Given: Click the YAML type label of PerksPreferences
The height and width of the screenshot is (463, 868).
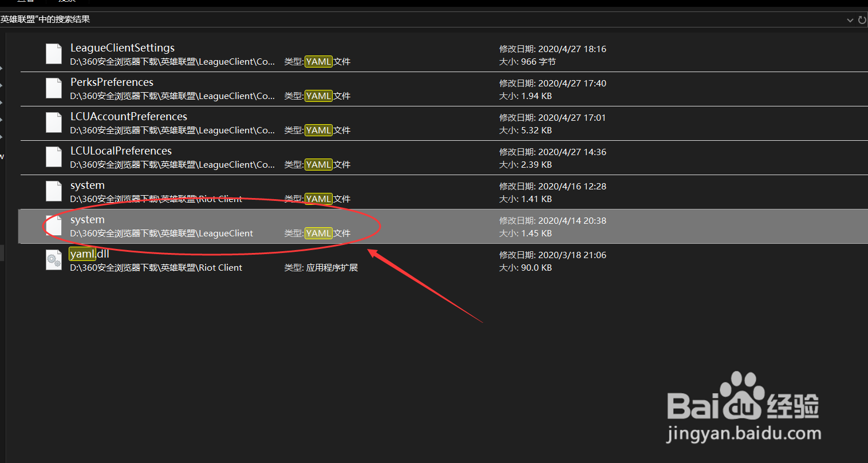Looking at the screenshot, I should (x=318, y=96).
